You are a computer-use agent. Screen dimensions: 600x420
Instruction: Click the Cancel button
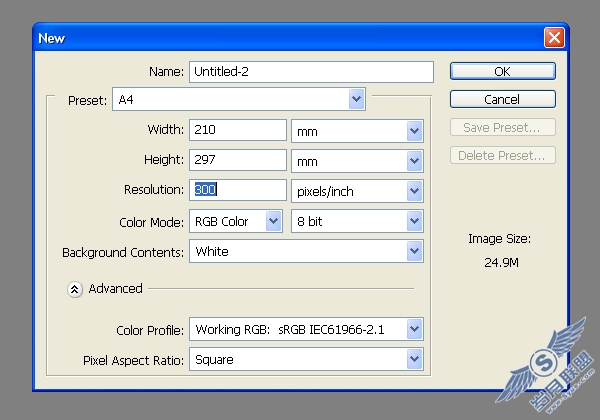click(502, 99)
